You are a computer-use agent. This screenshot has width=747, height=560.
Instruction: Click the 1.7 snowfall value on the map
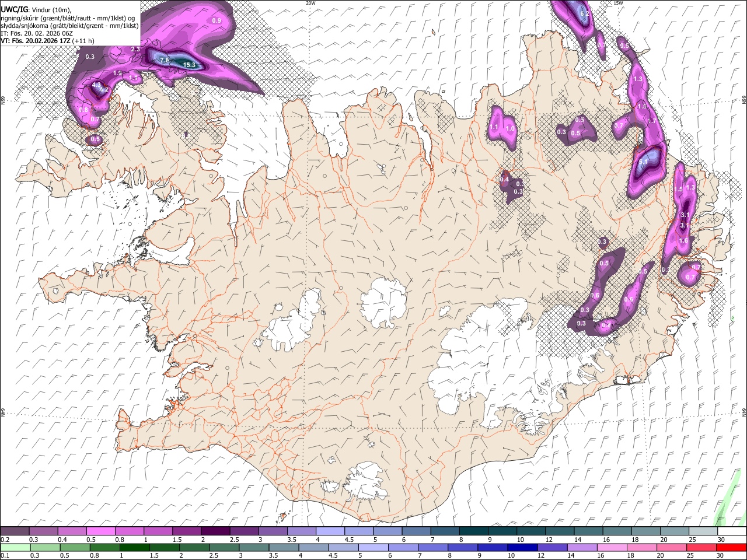tap(652, 121)
